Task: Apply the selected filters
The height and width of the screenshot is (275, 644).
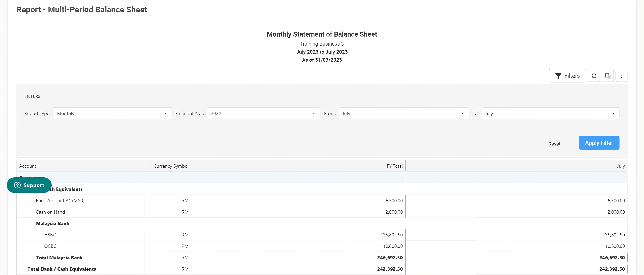Action: tap(599, 143)
